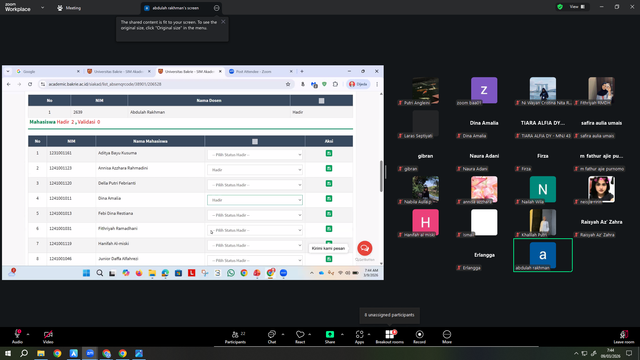Open Windows taskbar search
This screenshot has width=640, height=360.
[24, 353]
